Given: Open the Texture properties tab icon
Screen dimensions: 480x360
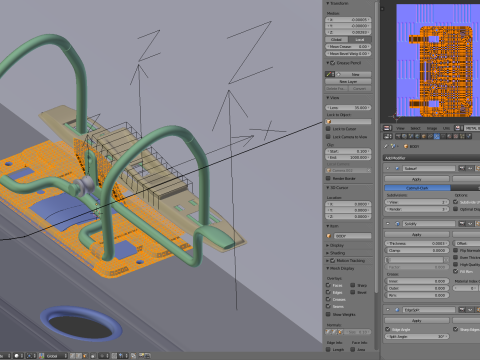Looking at the screenshot, I should 456,136.
